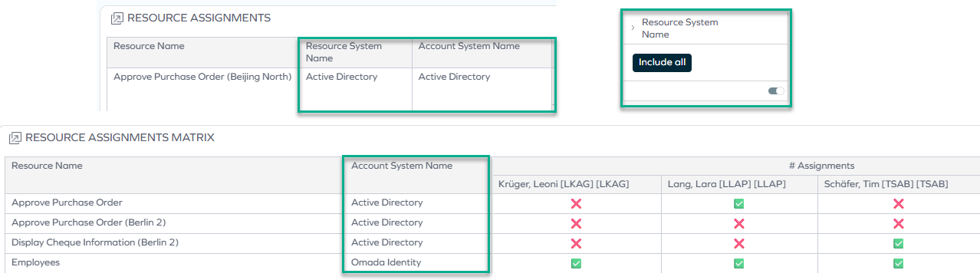Click Lang cross for Display Cheque Information row
Image resolution: width=980 pixels, height=280 pixels.
pos(739,243)
